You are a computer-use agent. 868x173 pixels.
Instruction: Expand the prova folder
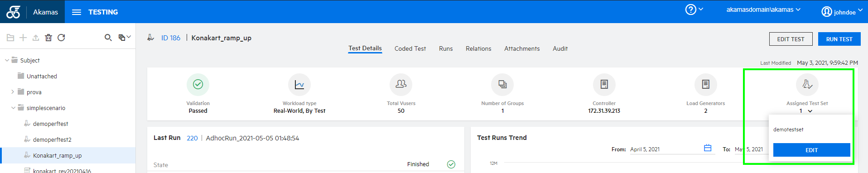[12, 92]
